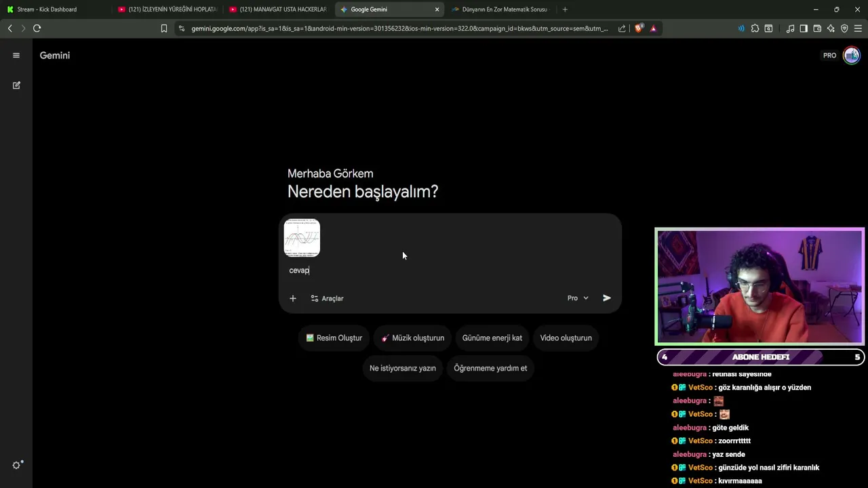
Task: Click the Gemini logo text
Action: click(55, 56)
